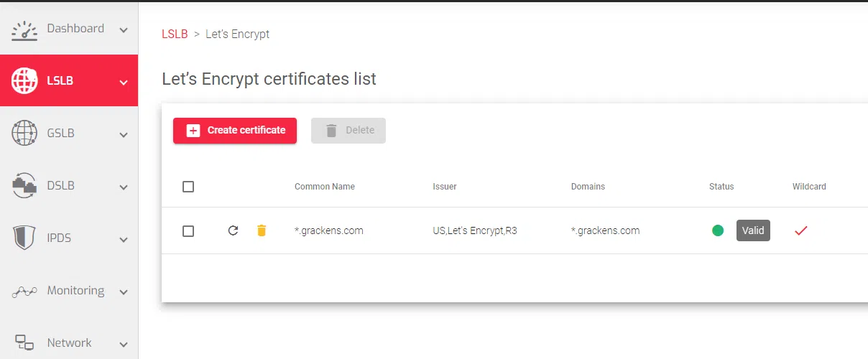The height and width of the screenshot is (359, 868).
Task: Check the *.grackens.com row checkbox
Action: (188, 231)
